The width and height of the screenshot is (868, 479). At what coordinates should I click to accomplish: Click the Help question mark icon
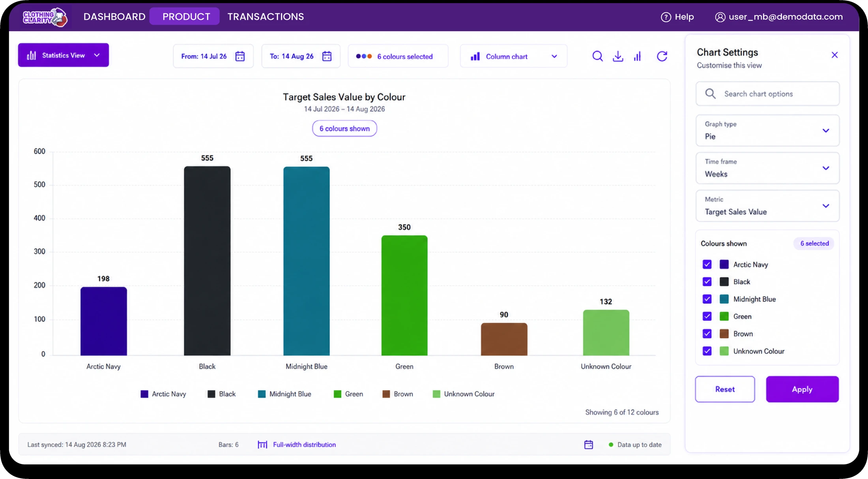click(x=666, y=17)
